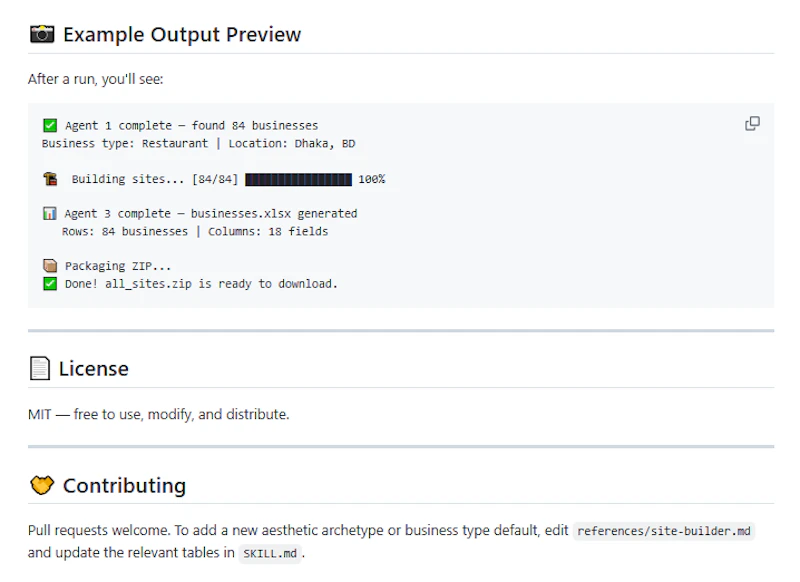Click the Contributing heading
Viewport: 800px width, 582px height.
tap(124, 486)
